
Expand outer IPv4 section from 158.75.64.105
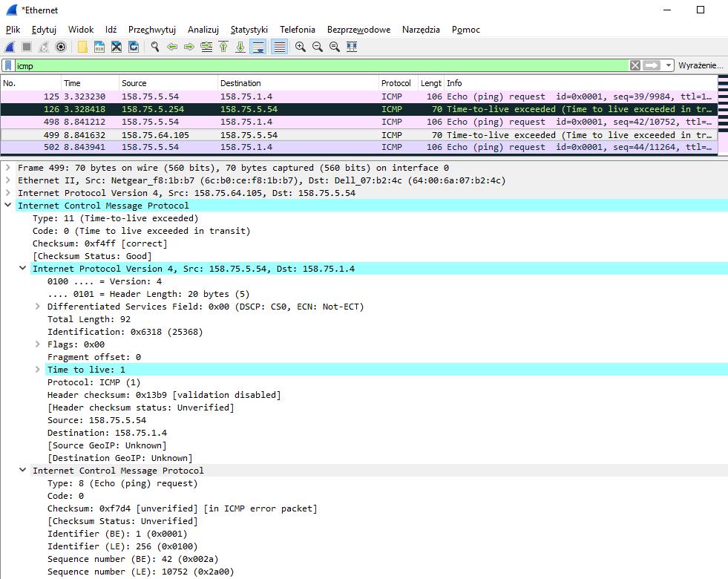(x=8, y=193)
